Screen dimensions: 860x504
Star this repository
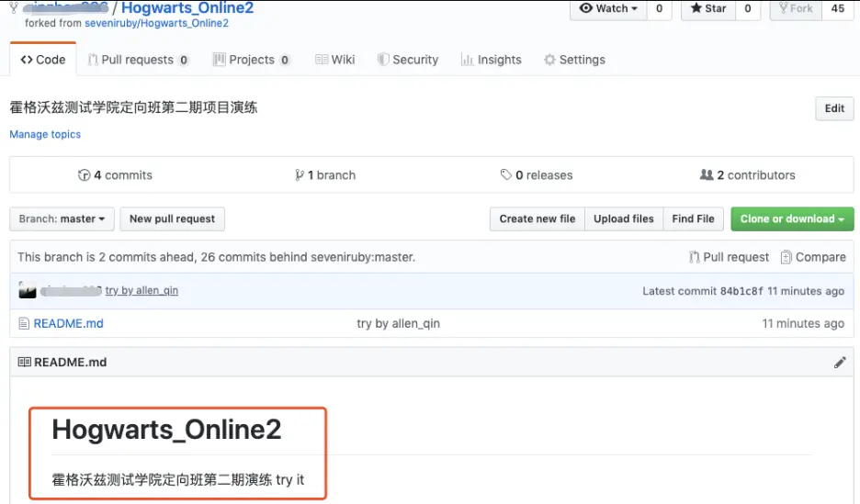(x=708, y=9)
